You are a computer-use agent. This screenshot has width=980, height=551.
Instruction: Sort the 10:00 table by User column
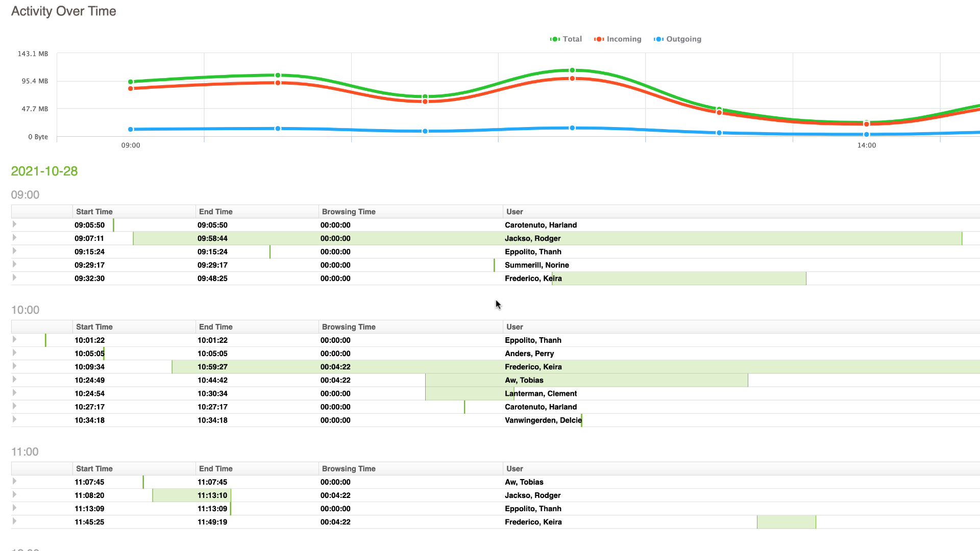point(514,327)
